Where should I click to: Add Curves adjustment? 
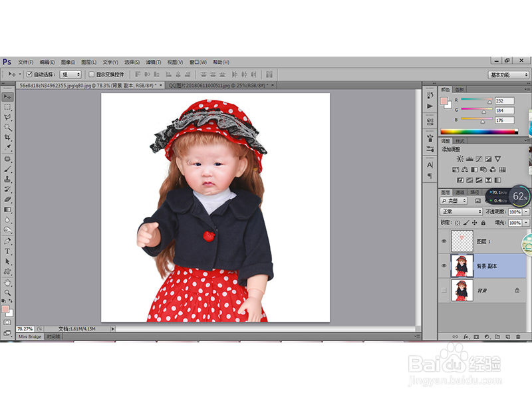[479, 159]
